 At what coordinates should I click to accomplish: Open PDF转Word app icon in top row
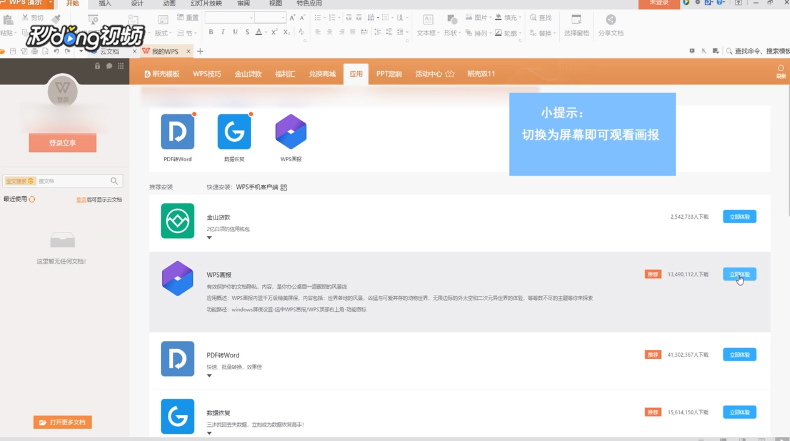[177, 132]
